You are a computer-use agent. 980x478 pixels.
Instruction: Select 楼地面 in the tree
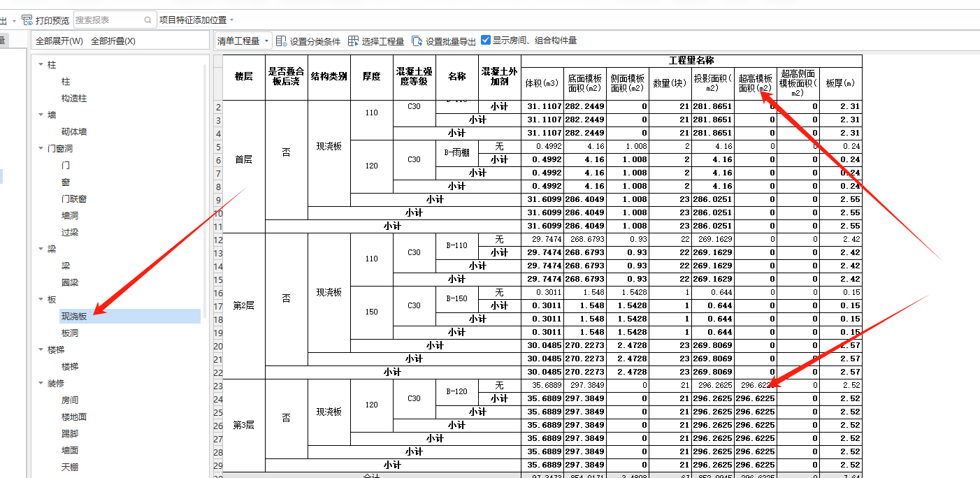point(74,417)
